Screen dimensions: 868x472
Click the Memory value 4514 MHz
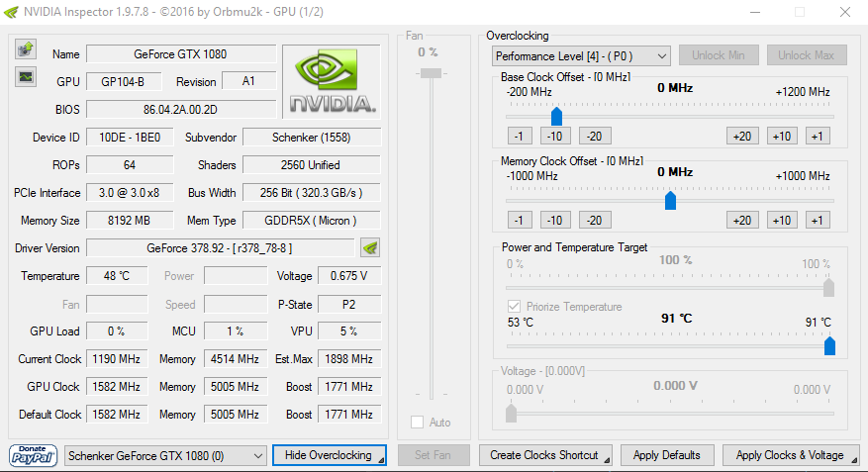coord(236,358)
